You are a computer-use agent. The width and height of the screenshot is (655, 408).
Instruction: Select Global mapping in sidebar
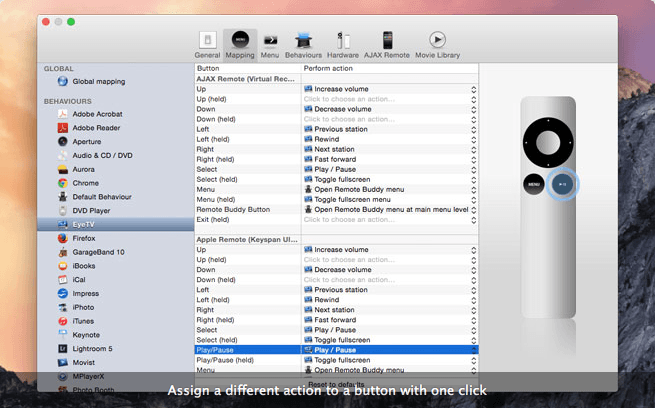click(95, 82)
